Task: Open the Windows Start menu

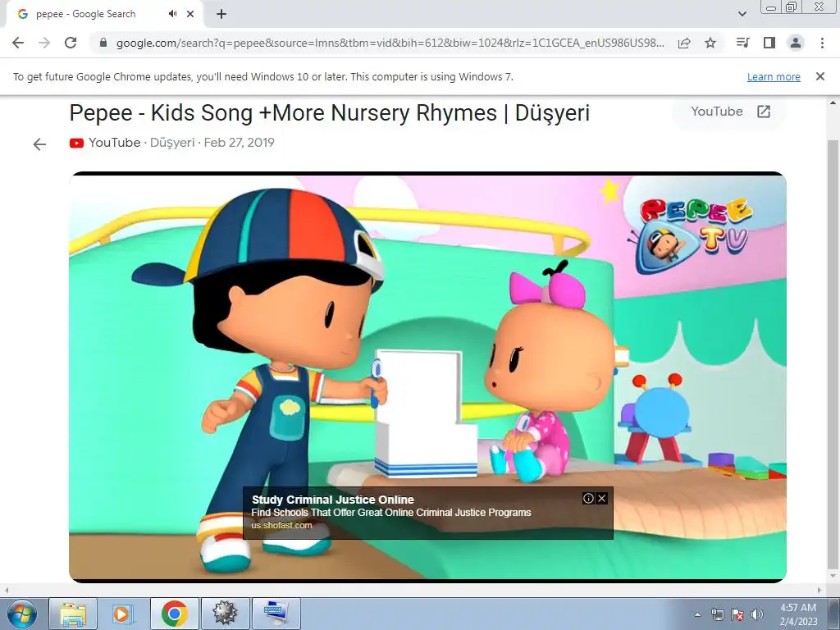Action: 21,614
